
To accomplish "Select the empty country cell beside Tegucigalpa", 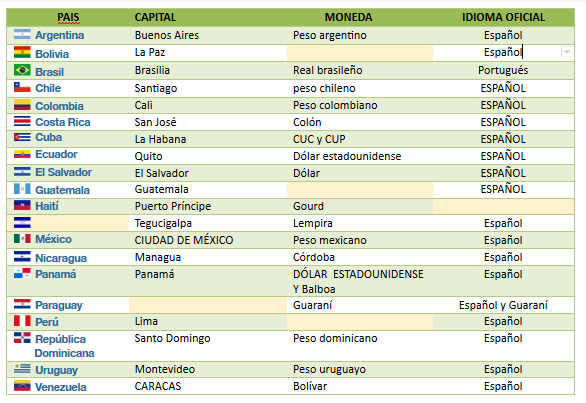I will 80,223.
